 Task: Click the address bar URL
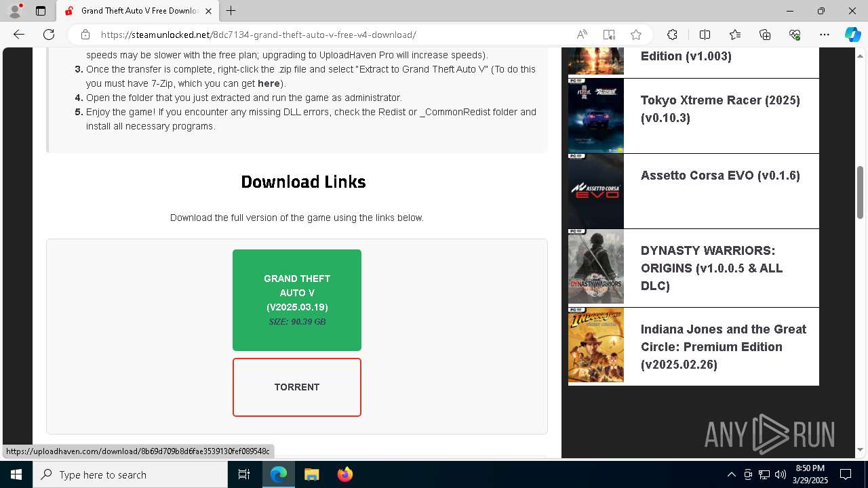[x=258, y=35]
